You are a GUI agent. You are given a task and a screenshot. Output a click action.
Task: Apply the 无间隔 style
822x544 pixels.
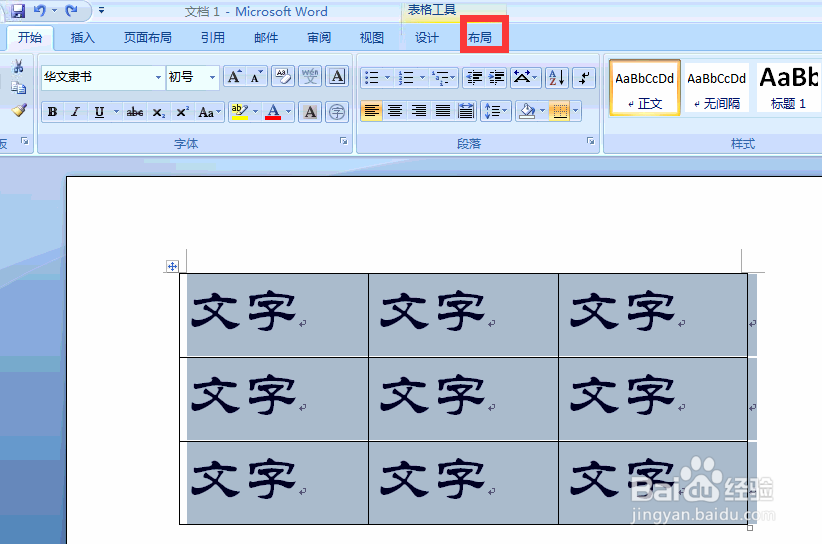coord(717,88)
